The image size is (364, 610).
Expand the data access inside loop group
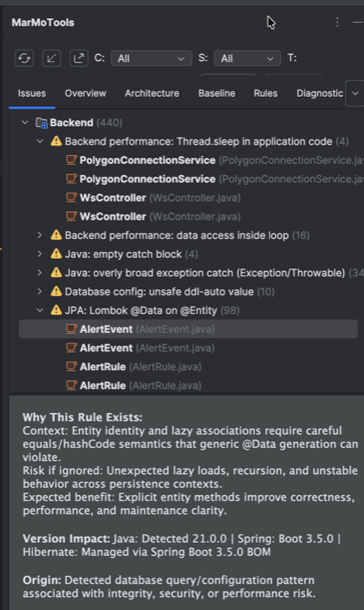pyautogui.click(x=40, y=235)
